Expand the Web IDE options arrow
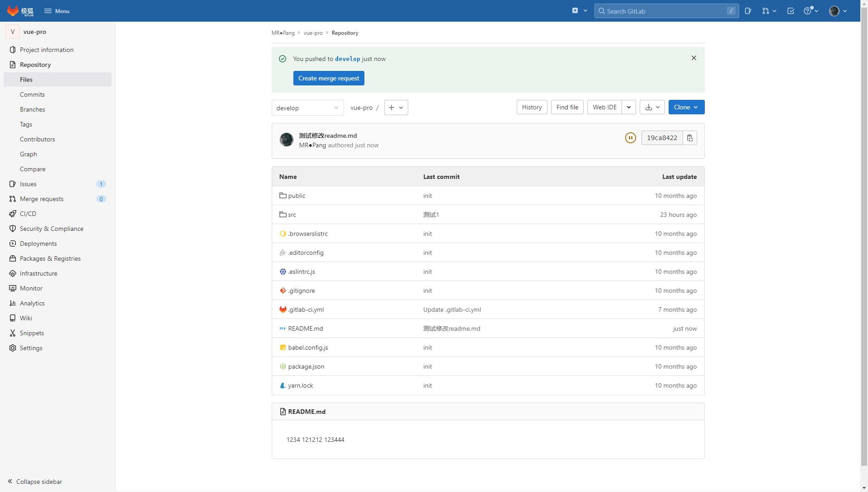Screen dimensions: 868x492 [629, 107]
